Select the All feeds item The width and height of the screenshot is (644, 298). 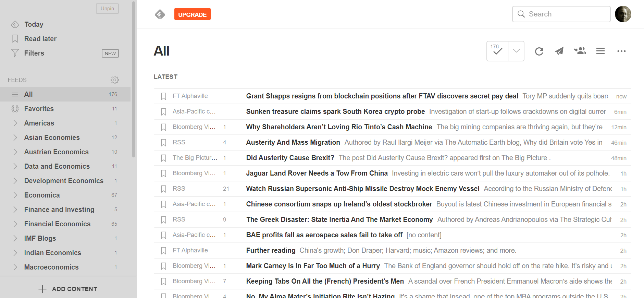pos(65,94)
